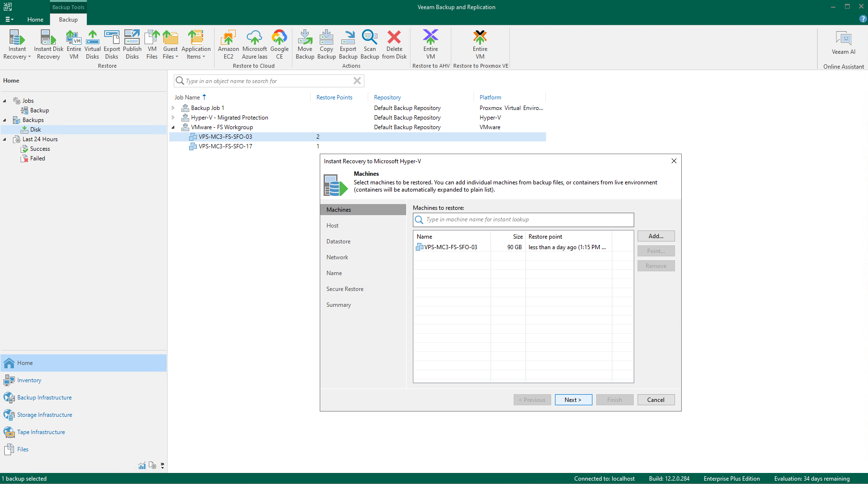868x484 pixels.
Task: Click Copy Backup action
Action: pyautogui.click(x=326, y=44)
